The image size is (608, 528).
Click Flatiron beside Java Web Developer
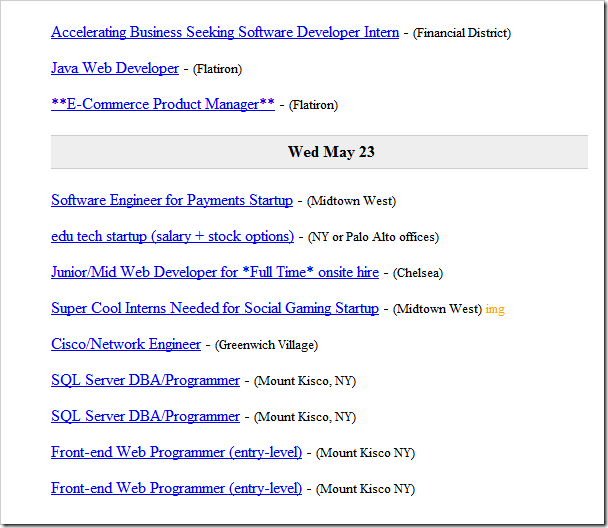click(x=218, y=69)
